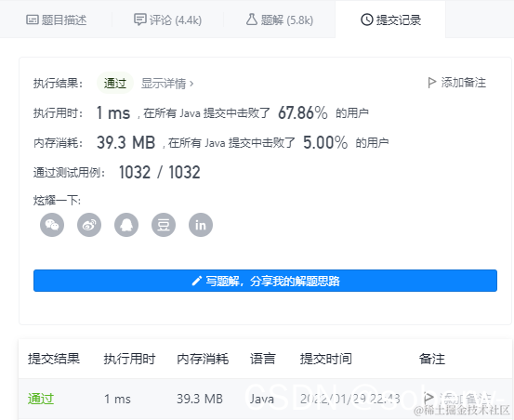Click 备注 column header

coord(431,359)
